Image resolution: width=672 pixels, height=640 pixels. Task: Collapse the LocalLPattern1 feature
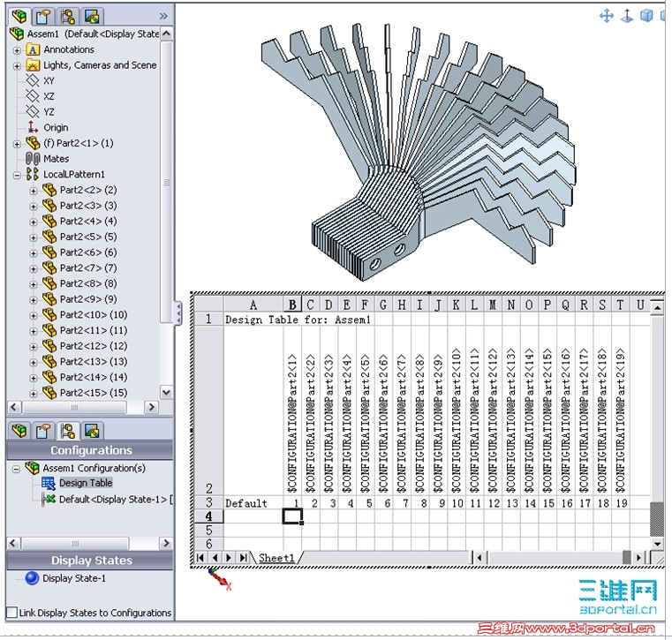coord(17,175)
